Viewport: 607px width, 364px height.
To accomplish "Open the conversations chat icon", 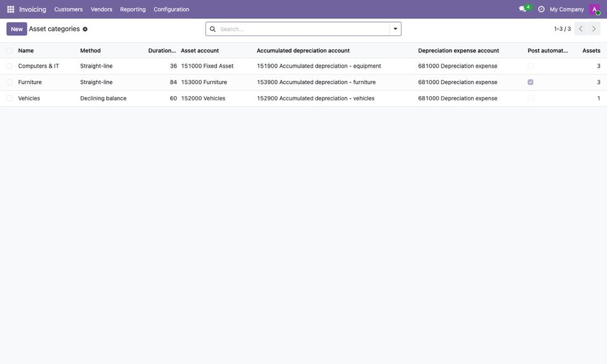I will point(524,9).
